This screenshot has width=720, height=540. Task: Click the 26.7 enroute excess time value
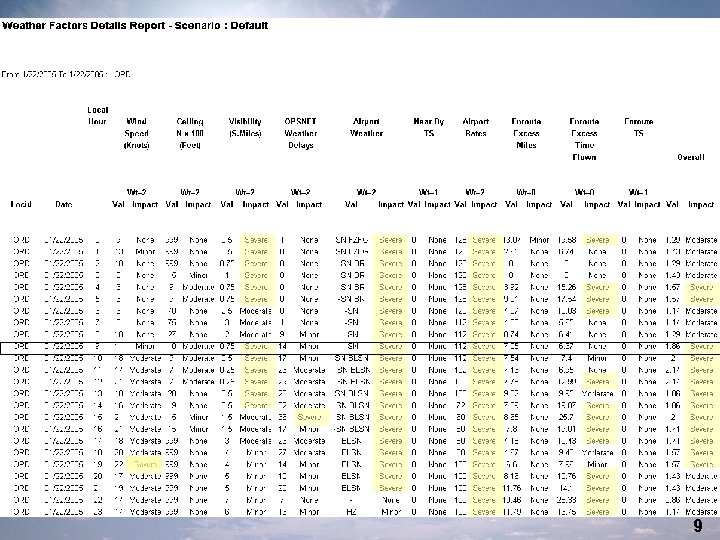[x=566, y=417]
